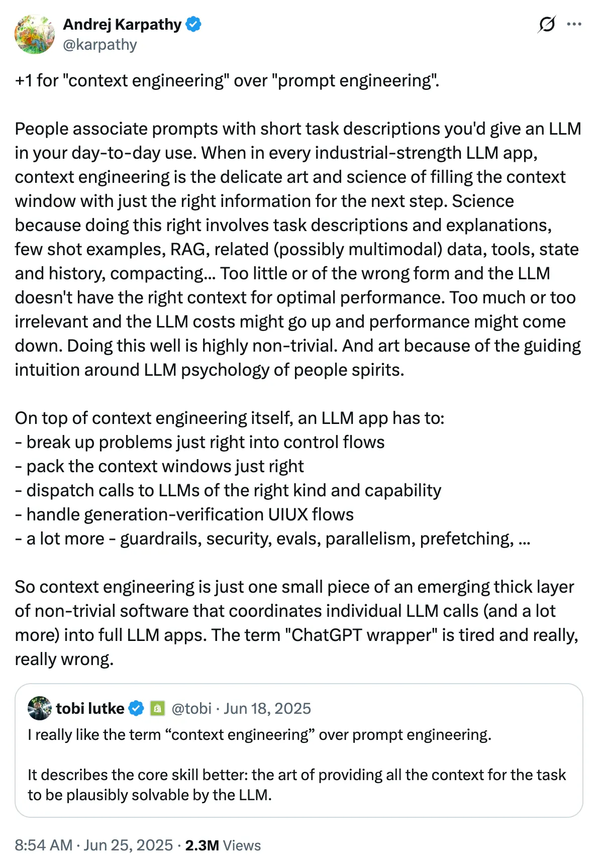Screen dimensions: 597x868
Task: Click the @tobi handle
Action: click(x=192, y=708)
